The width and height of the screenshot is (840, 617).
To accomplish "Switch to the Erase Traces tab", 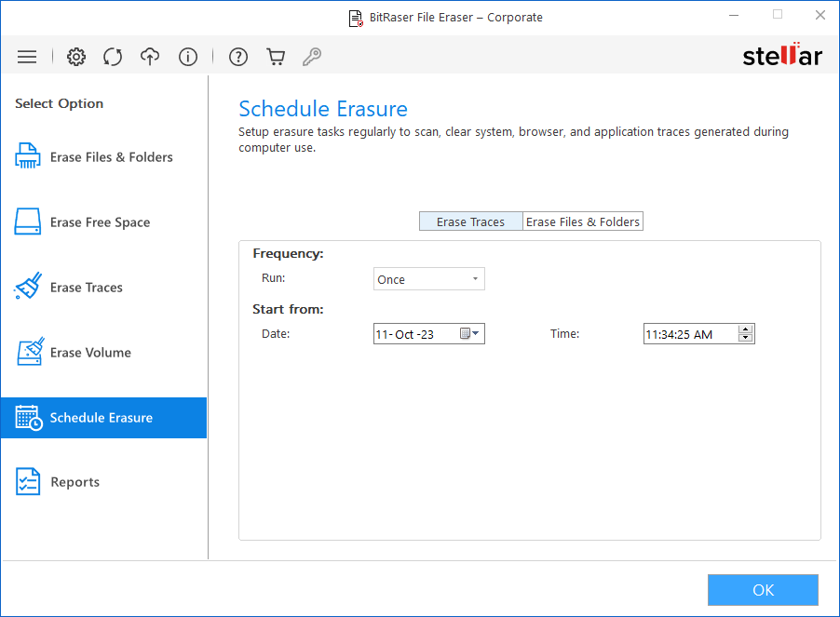I will tap(470, 221).
